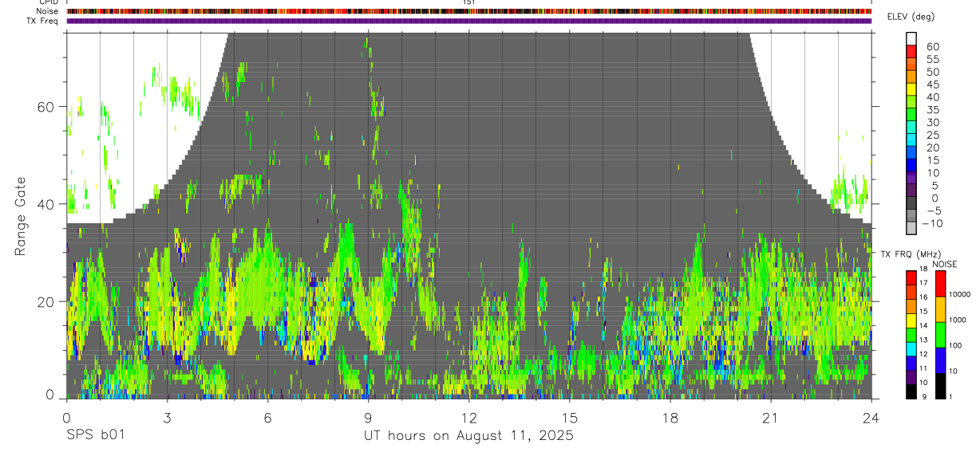Viewport: 980px width, 452px height.
Task: Click the '24' tick label on the UT hours axis
Action: [x=871, y=418]
